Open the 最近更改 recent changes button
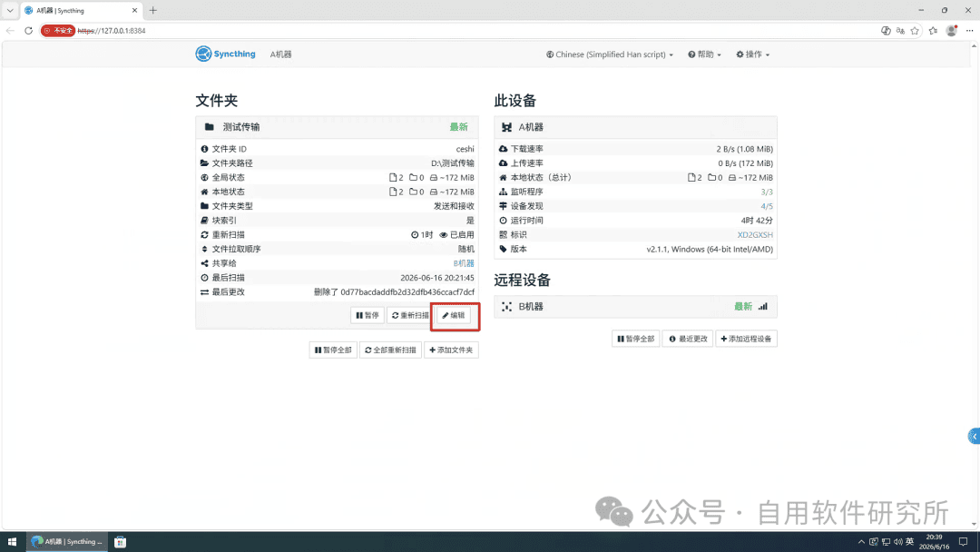The width and height of the screenshot is (980, 552). click(688, 339)
